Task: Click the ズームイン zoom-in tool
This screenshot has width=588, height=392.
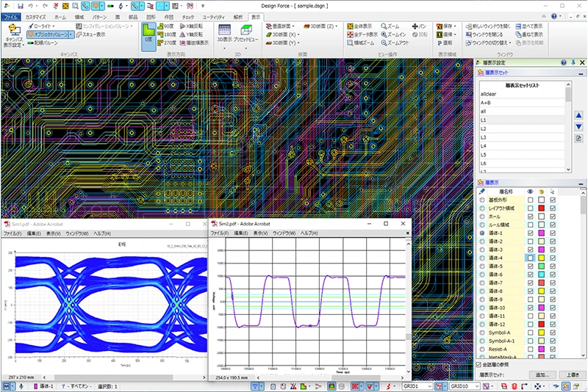Action: click(x=393, y=35)
